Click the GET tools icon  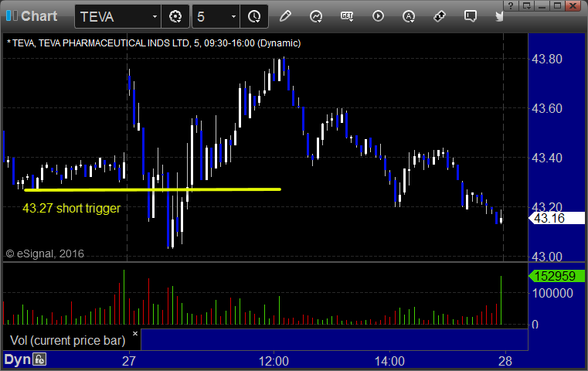347,16
